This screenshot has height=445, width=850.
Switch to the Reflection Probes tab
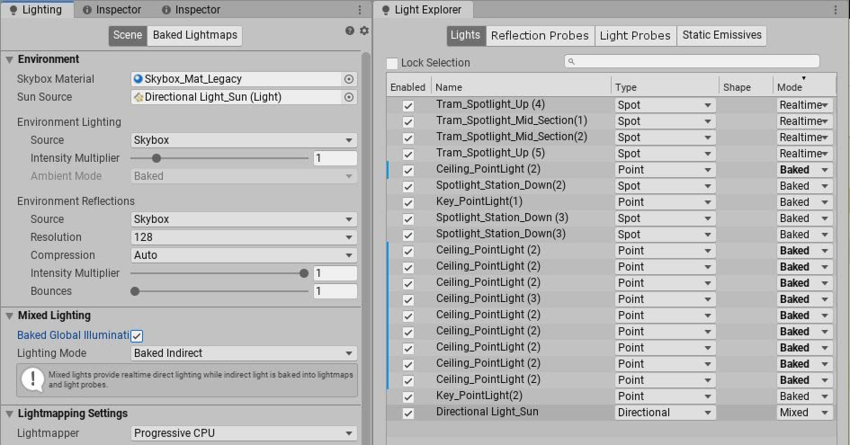(539, 36)
